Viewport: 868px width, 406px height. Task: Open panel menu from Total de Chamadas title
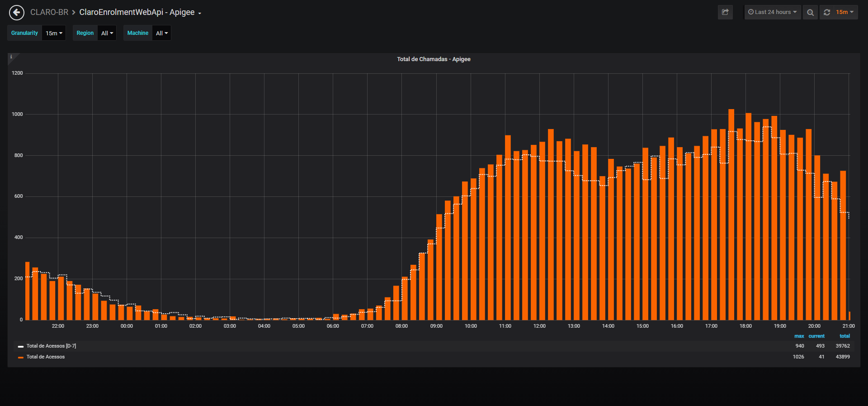pos(434,59)
